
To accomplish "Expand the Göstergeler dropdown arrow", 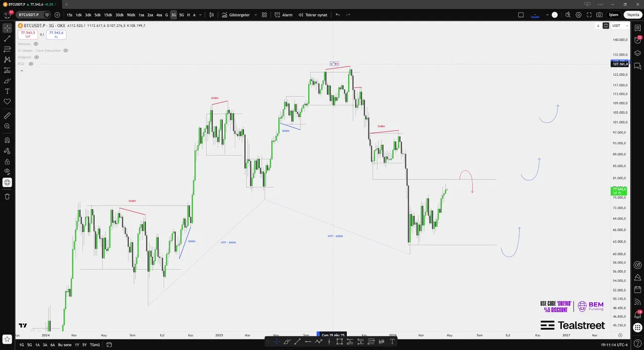I will (255, 15).
